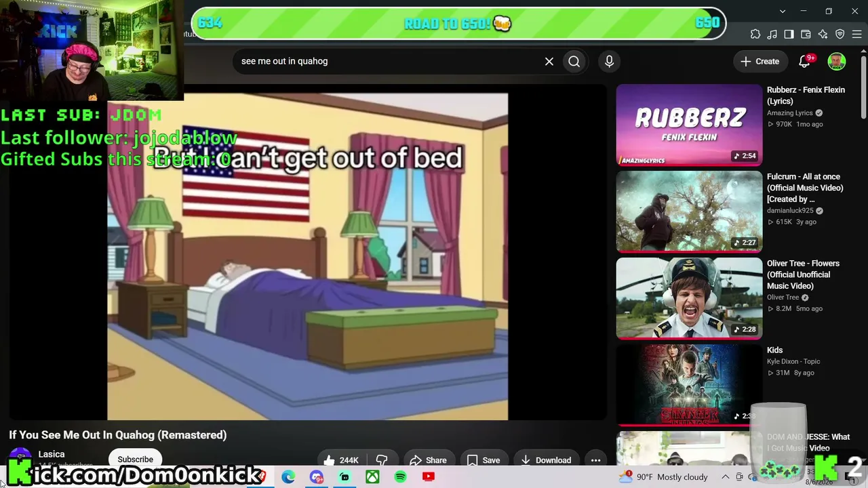The width and height of the screenshot is (868, 488).
Task: Click Create button on YouTube
Action: pos(759,61)
